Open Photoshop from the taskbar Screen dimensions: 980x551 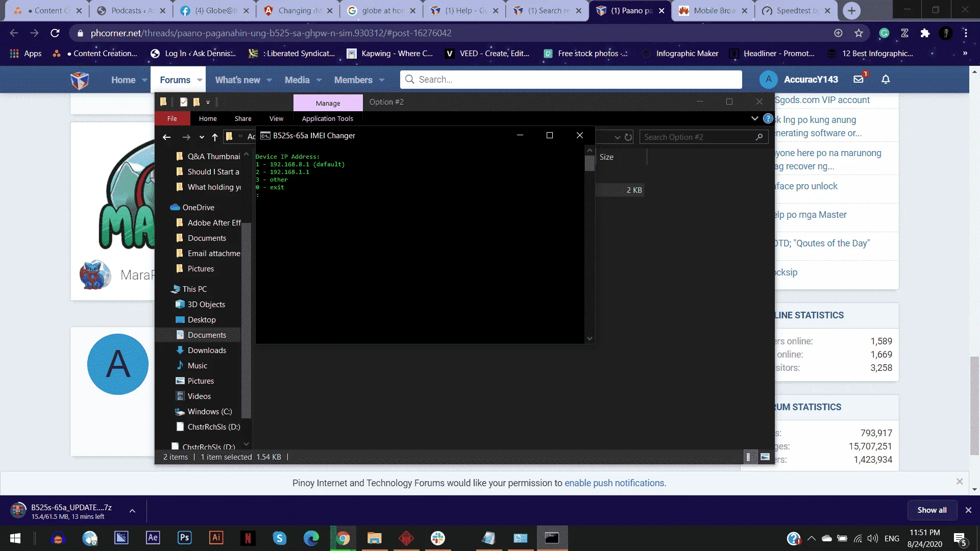[x=184, y=538]
